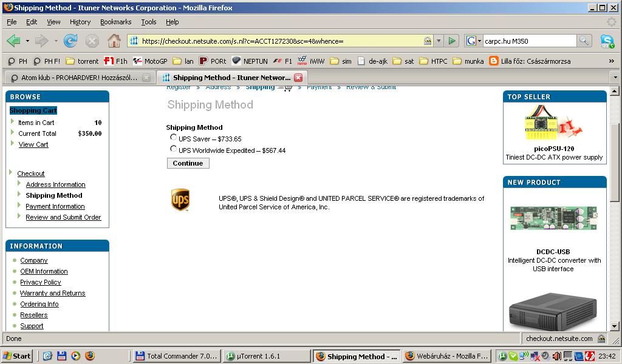Screen dimensions: 622x364
Task: Launch Firefox from quick launch
Action: click(90, 356)
